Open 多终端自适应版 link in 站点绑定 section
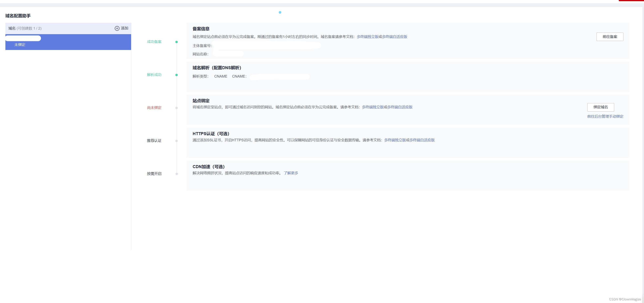This screenshot has height=303, width=644. 400,107
